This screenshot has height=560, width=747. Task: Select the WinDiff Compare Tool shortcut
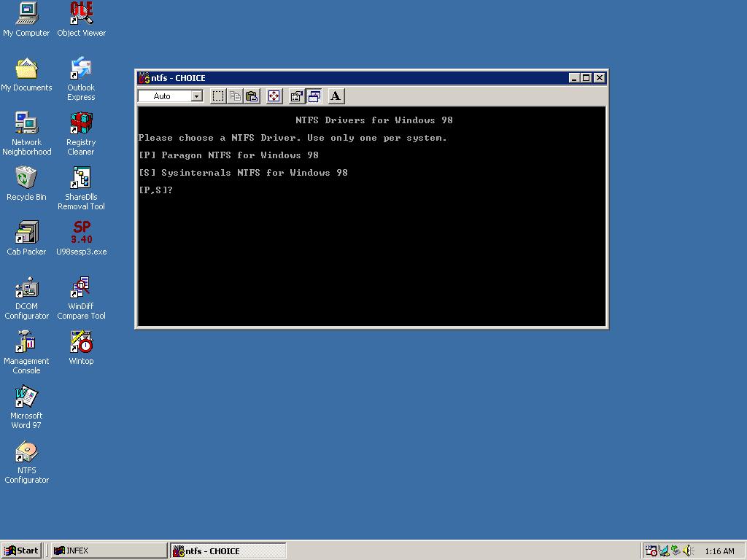coord(81,298)
